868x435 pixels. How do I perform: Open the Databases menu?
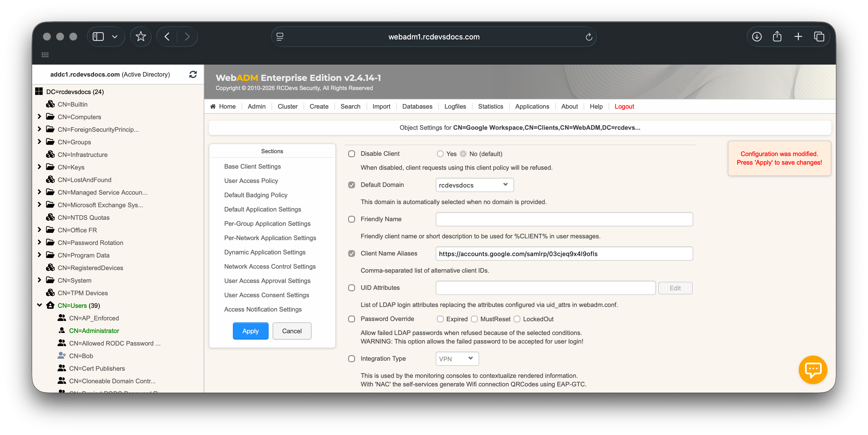[x=417, y=106]
